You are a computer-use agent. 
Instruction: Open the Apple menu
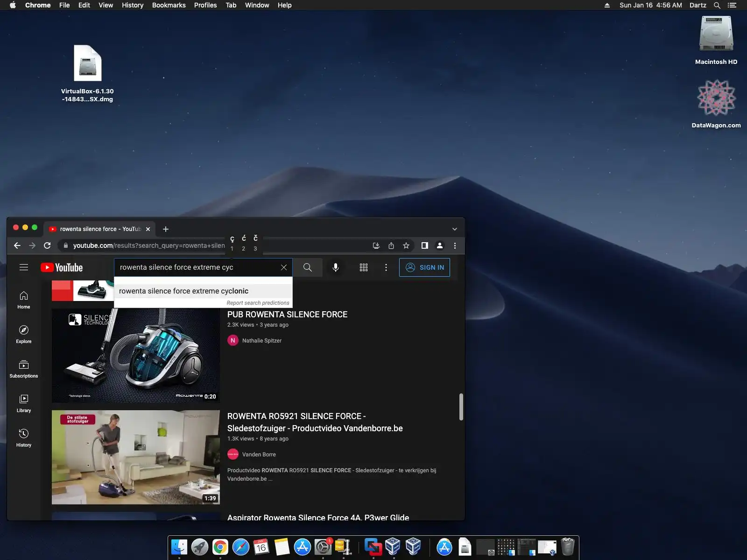[x=13, y=5]
